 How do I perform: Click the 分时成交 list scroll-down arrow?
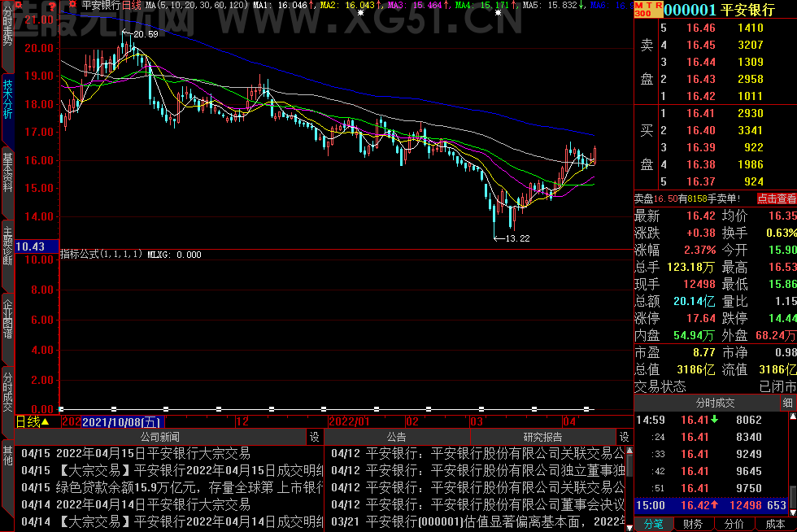tap(793, 512)
